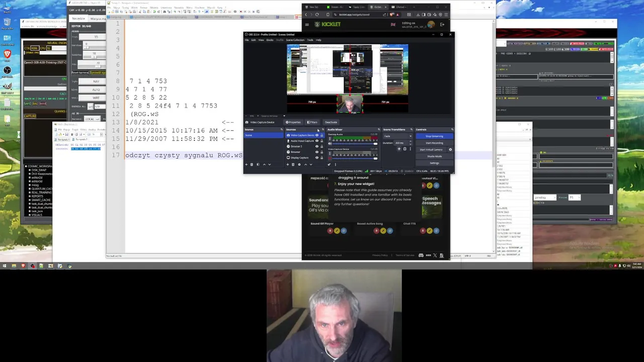Click red delete icon for Boxed Active Song
This screenshot has height=362, width=644.
click(x=376, y=231)
